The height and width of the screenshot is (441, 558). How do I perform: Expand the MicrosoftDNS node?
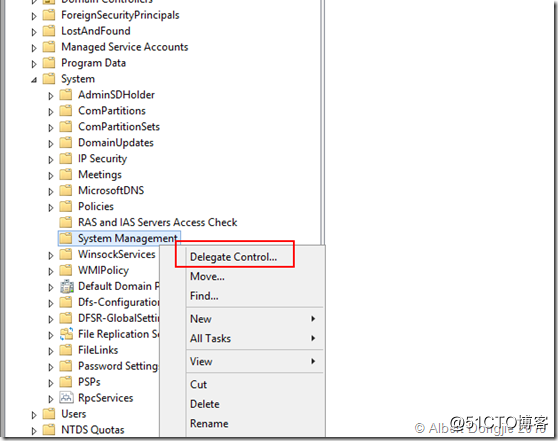[x=51, y=192]
